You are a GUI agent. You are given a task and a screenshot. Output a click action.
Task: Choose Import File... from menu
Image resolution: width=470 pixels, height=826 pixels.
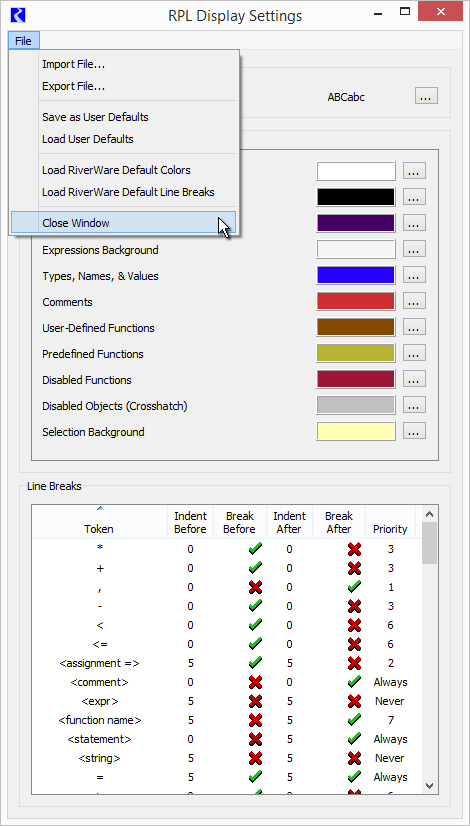[123, 64]
